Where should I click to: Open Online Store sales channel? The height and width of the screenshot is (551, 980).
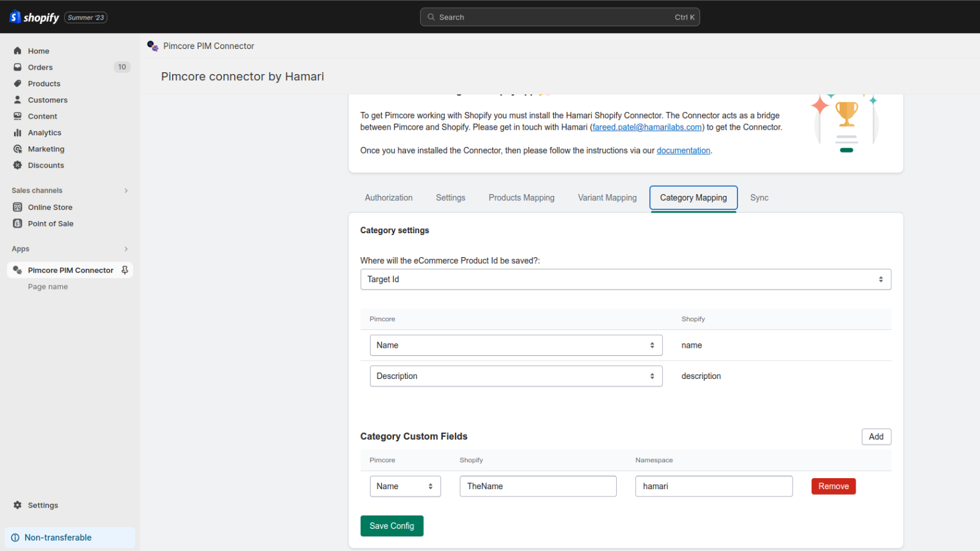[50, 208]
